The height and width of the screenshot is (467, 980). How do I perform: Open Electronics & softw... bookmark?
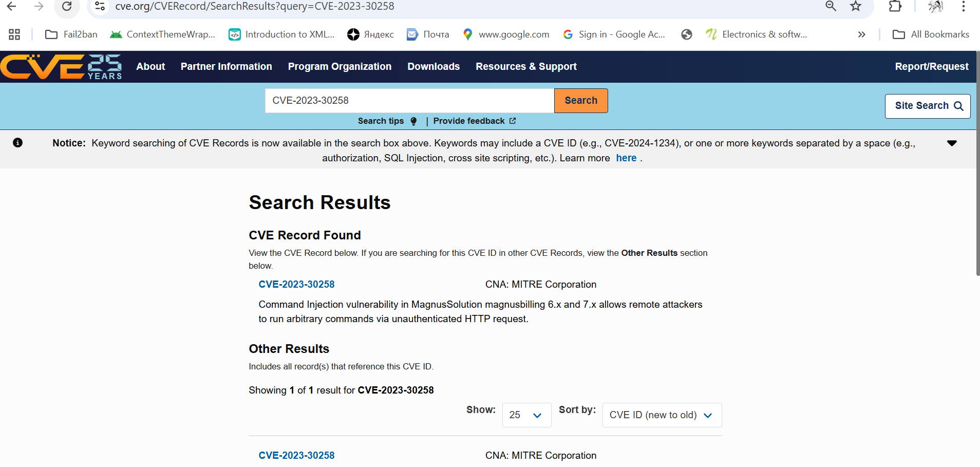756,34
